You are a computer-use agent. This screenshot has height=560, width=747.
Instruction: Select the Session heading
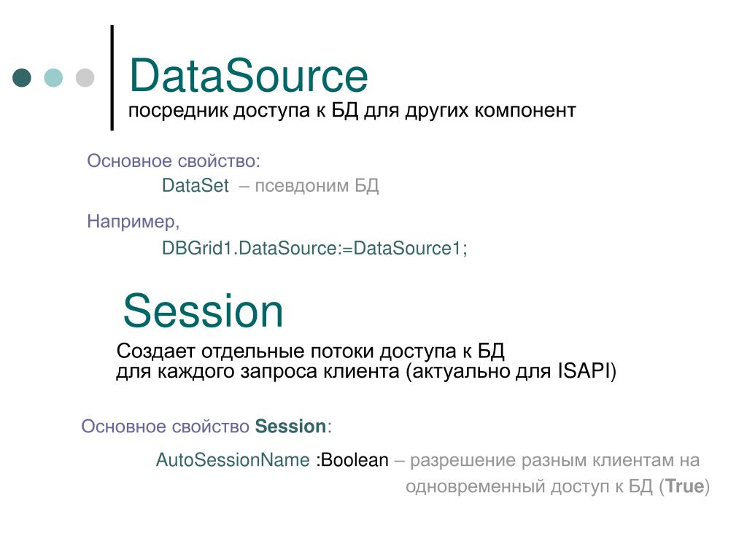coord(203,311)
